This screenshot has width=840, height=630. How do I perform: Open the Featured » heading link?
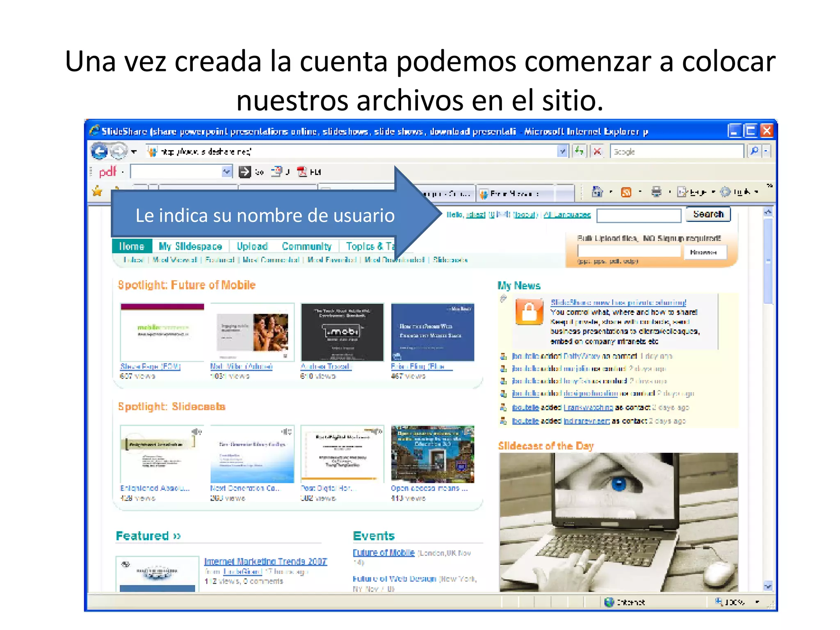pyautogui.click(x=148, y=536)
